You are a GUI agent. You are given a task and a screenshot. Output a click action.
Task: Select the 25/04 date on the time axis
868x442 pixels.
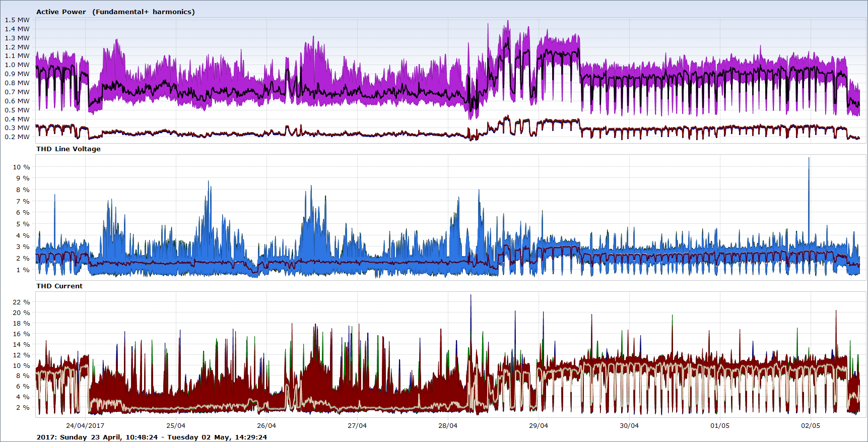(x=176, y=425)
